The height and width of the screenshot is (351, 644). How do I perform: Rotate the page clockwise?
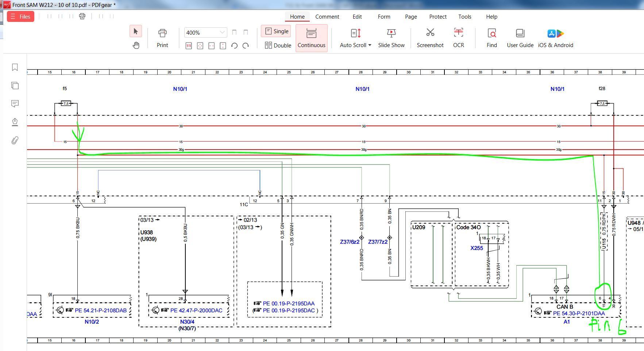coord(246,46)
